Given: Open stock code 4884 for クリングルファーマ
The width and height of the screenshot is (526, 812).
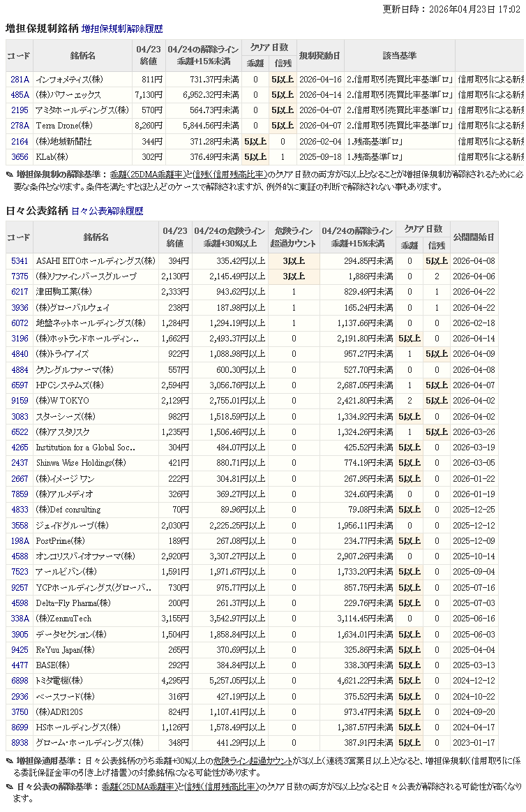Looking at the screenshot, I should (x=20, y=369).
